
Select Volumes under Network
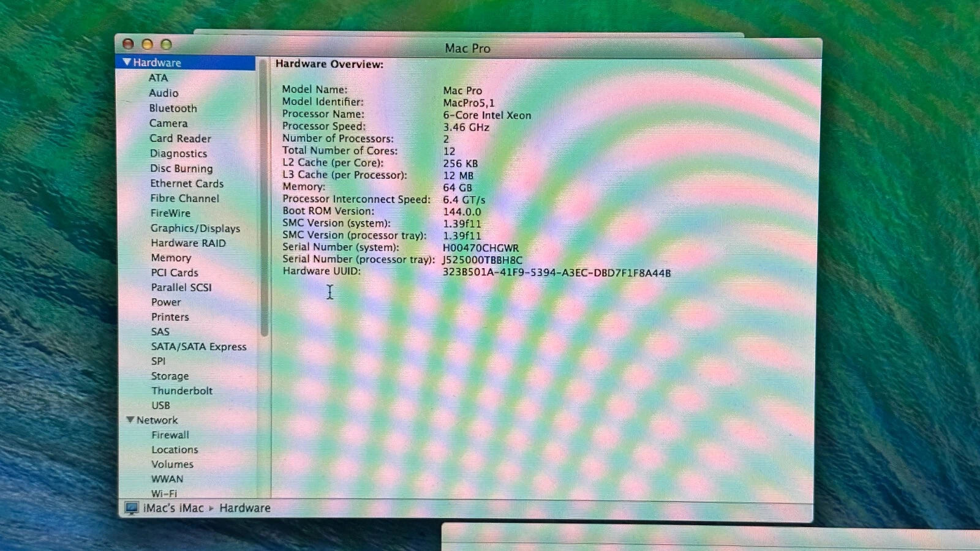(172, 464)
